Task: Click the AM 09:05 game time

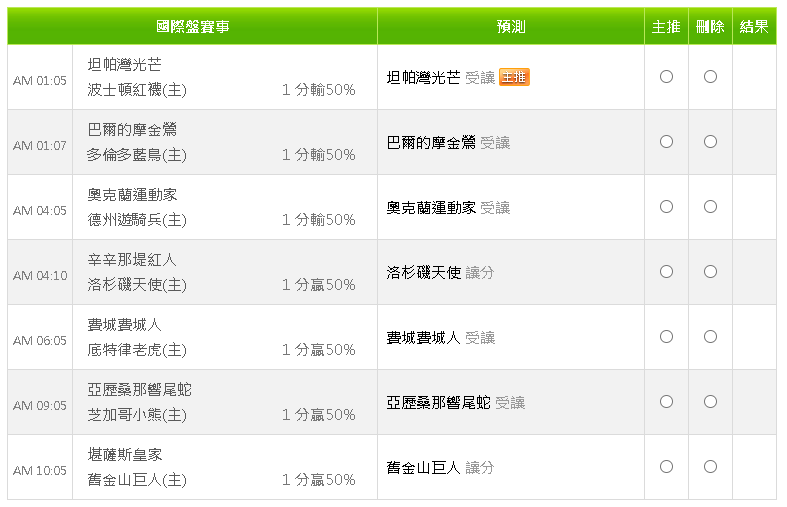Action: 40,406
